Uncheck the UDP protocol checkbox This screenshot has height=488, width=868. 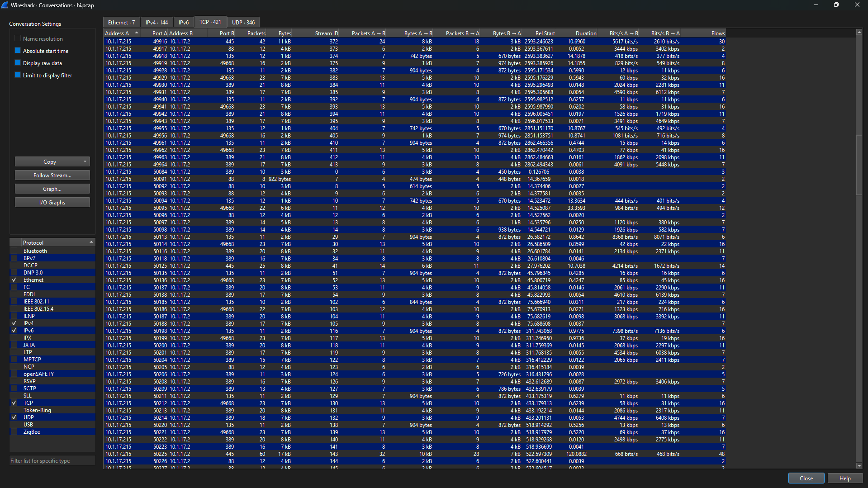click(x=14, y=417)
